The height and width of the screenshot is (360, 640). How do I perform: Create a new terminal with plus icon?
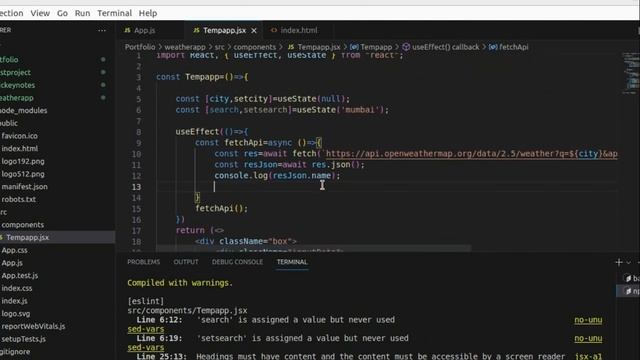(619, 262)
